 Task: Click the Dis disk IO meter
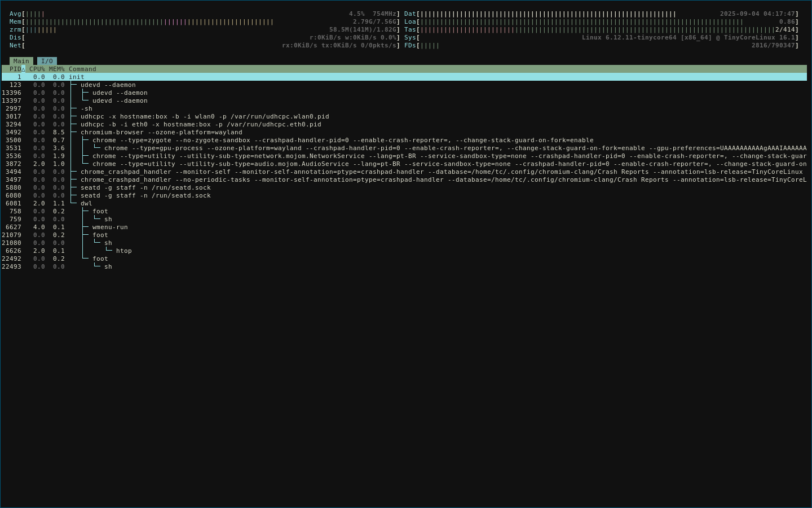click(205, 37)
